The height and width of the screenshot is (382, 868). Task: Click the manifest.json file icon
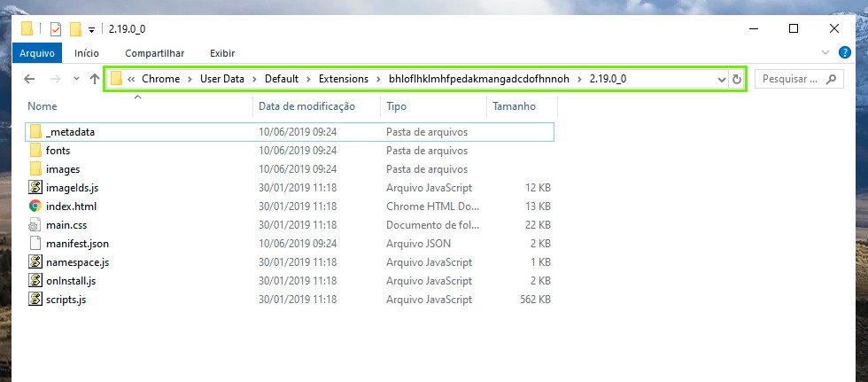point(35,243)
